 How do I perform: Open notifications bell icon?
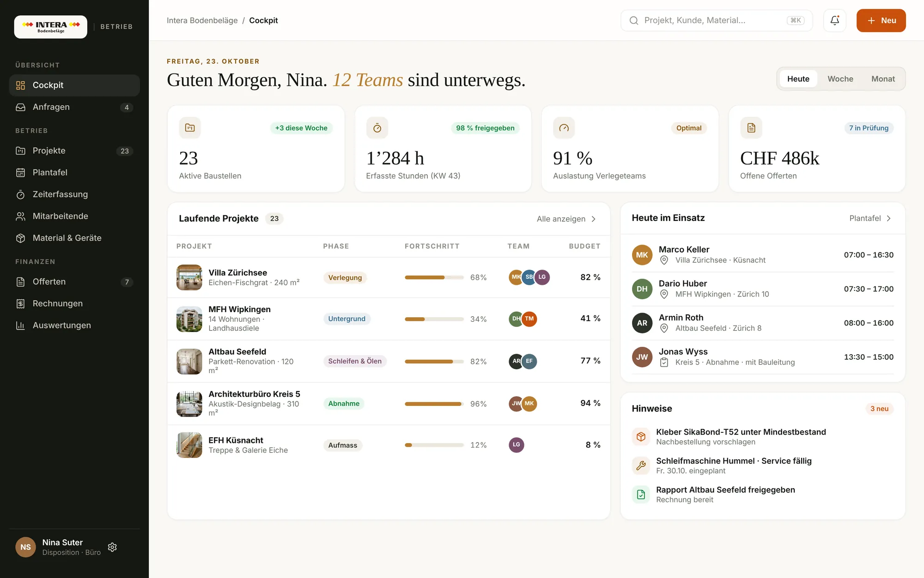pyautogui.click(x=834, y=20)
